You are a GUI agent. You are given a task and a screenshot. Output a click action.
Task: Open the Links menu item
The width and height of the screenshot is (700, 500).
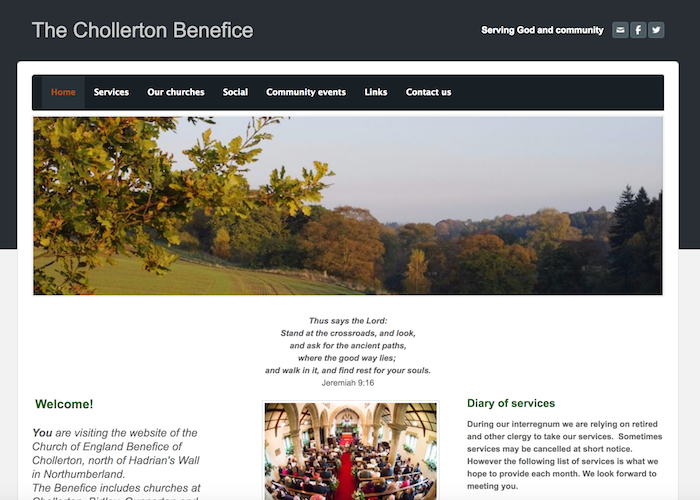pyautogui.click(x=375, y=92)
